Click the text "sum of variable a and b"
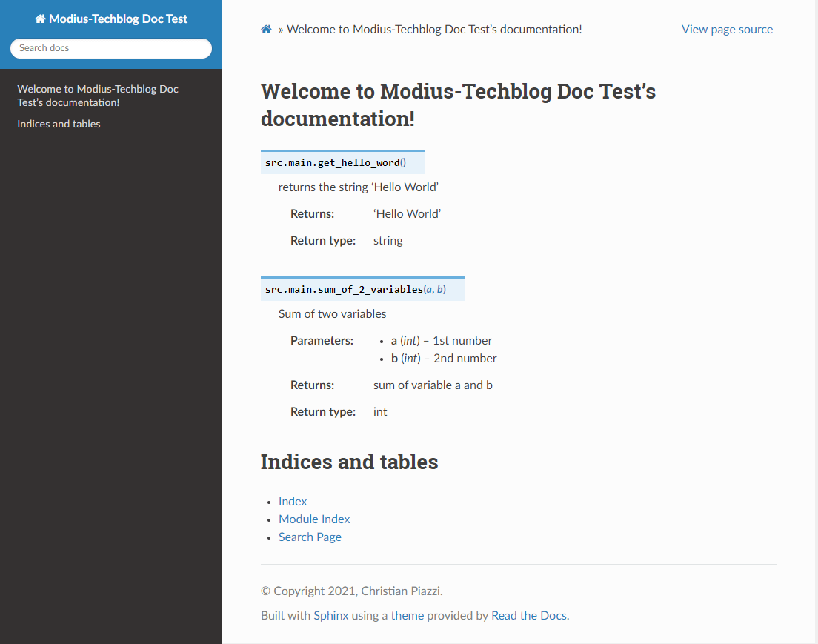 tap(433, 385)
